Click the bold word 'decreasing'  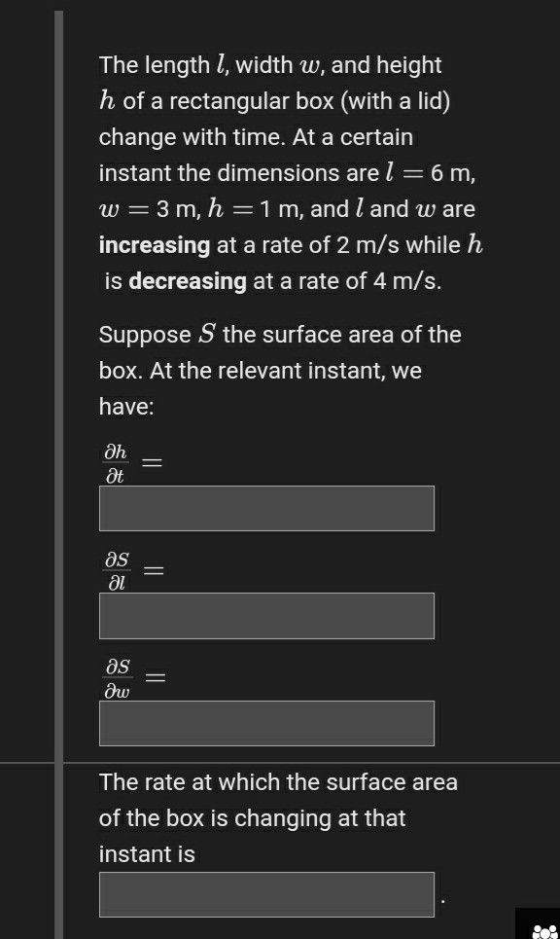pos(188,281)
